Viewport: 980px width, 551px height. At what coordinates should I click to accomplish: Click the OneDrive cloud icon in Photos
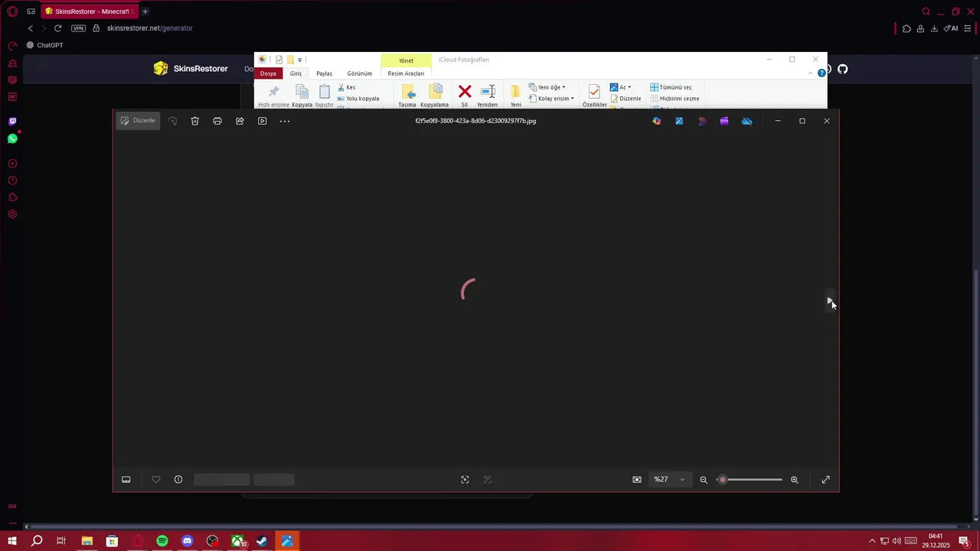point(747,121)
